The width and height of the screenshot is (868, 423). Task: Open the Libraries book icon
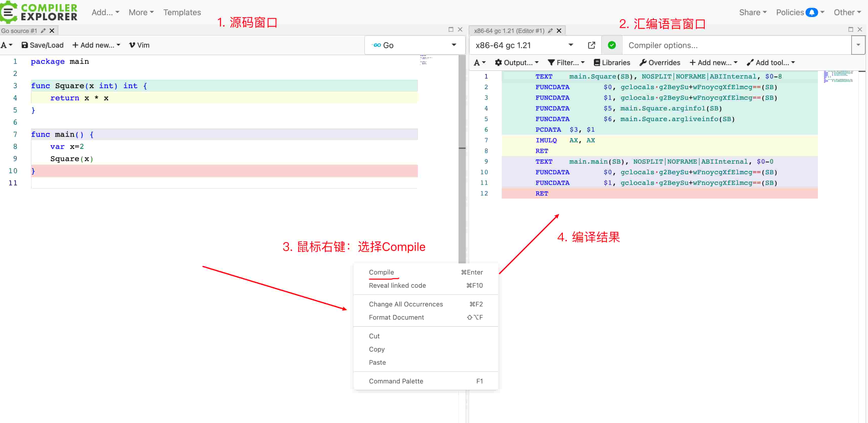(597, 62)
